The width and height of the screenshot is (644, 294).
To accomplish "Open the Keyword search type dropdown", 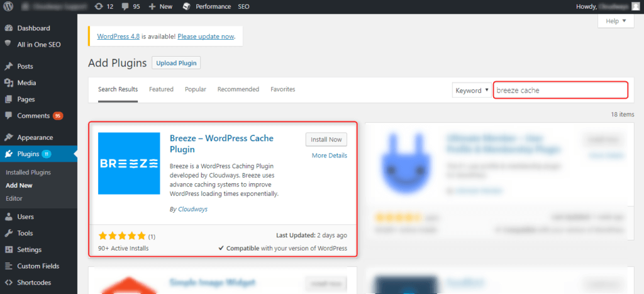I will click(x=472, y=91).
